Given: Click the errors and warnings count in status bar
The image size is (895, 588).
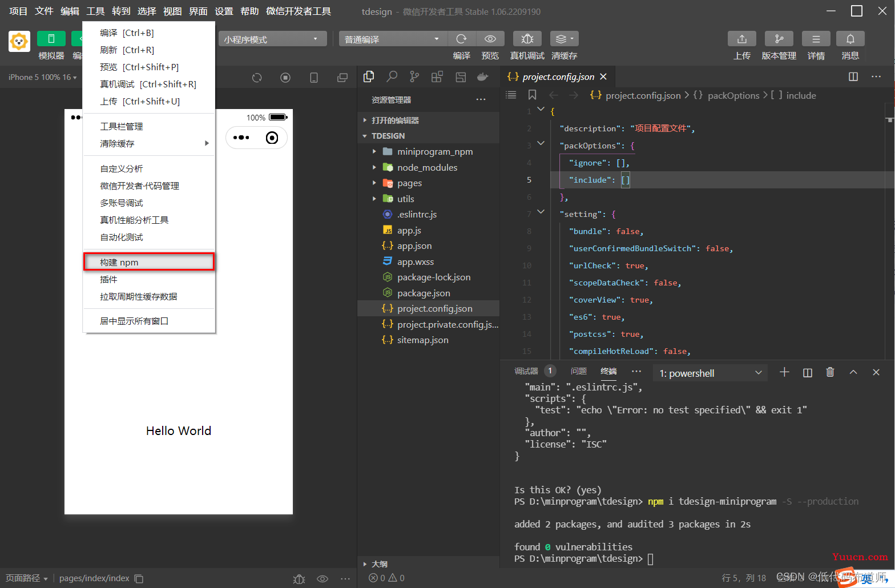Looking at the screenshot, I should [x=386, y=578].
